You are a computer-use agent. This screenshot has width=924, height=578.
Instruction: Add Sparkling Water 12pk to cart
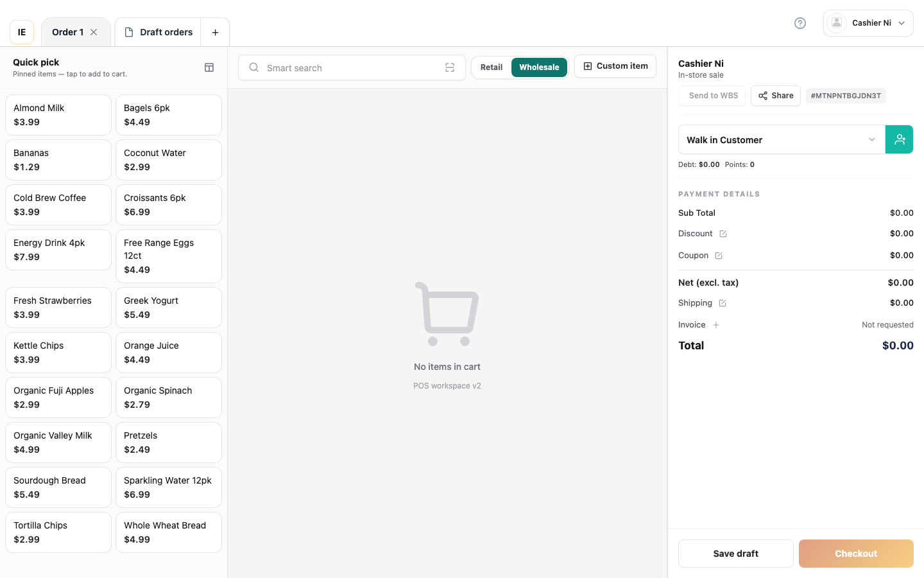tap(169, 487)
